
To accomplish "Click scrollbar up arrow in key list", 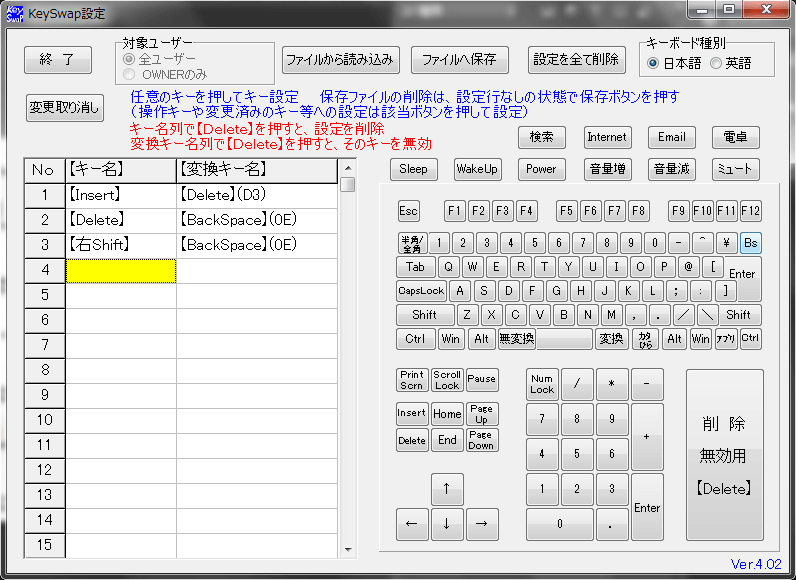I will (x=347, y=185).
